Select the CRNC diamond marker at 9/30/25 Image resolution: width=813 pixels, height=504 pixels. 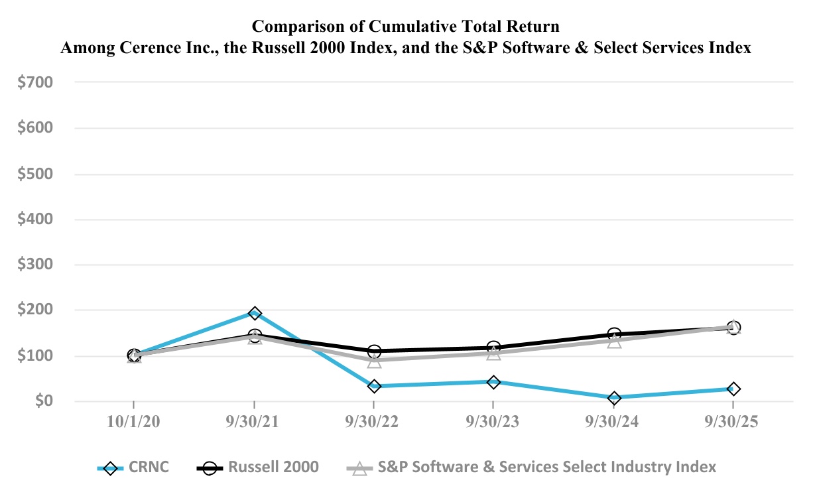tap(733, 389)
